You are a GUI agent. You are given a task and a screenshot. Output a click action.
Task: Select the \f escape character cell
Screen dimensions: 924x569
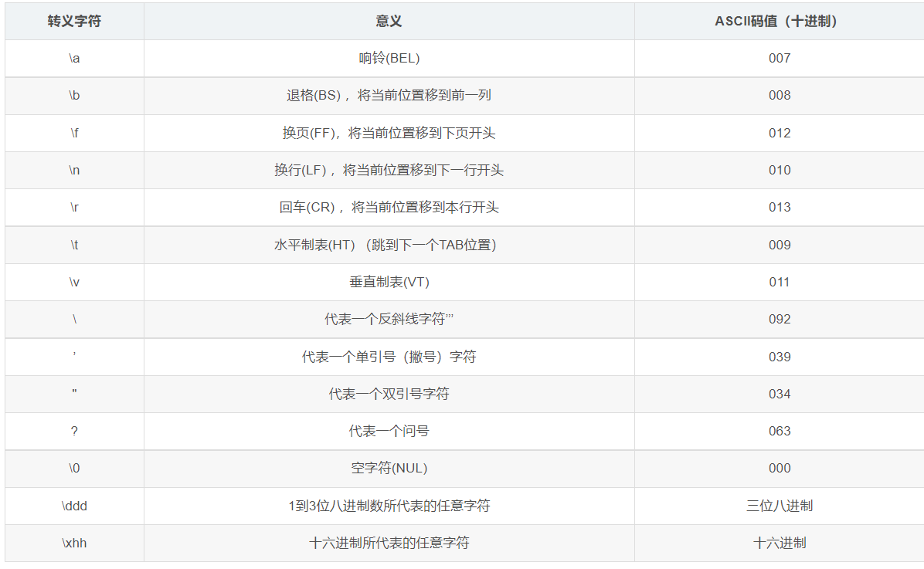click(x=74, y=133)
